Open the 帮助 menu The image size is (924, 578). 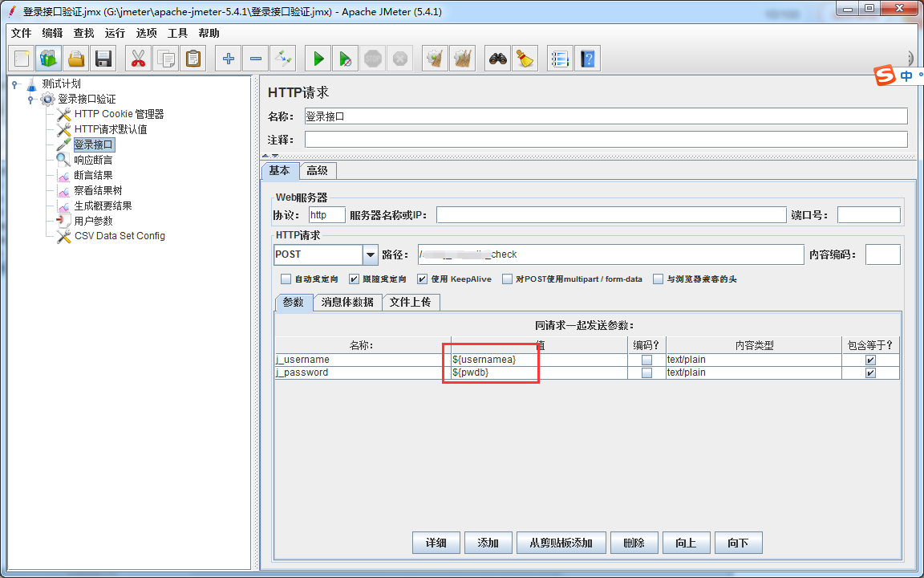coord(209,33)
